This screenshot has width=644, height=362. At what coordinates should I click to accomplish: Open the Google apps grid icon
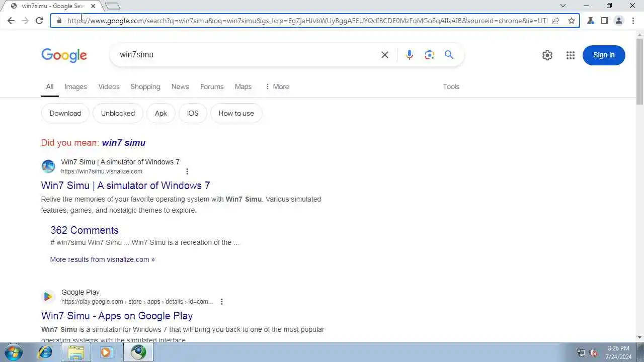click(570, 55)
